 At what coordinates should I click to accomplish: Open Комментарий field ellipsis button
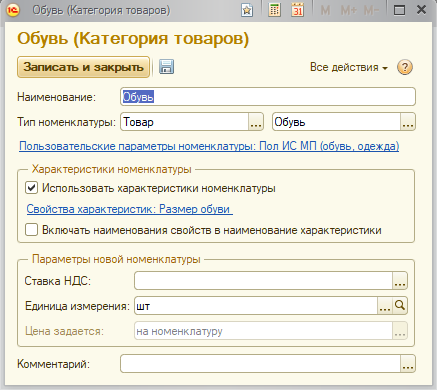408,364
